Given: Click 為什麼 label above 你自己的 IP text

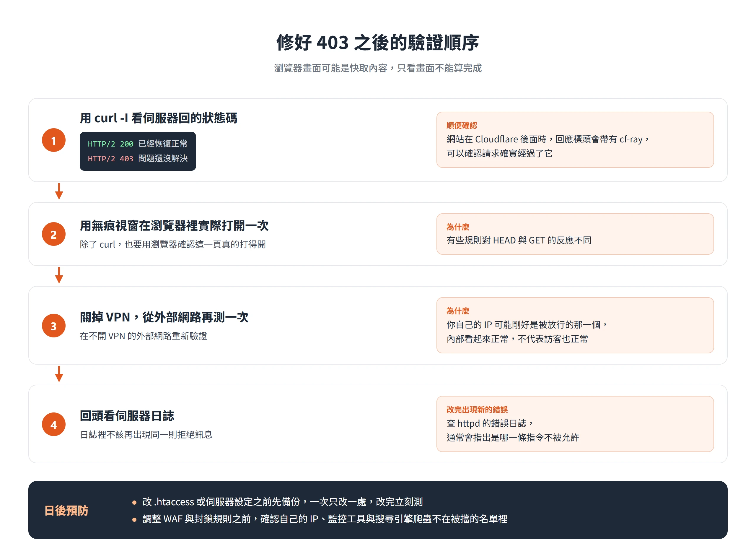Looking at the screenshot, I should [x=458, y=311].
